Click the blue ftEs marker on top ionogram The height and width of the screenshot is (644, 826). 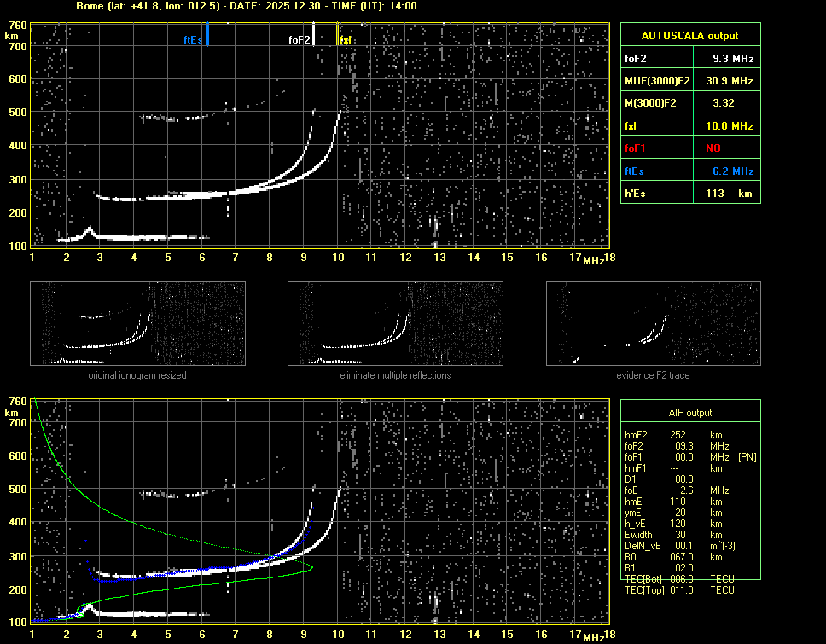[x=207, y=35]
